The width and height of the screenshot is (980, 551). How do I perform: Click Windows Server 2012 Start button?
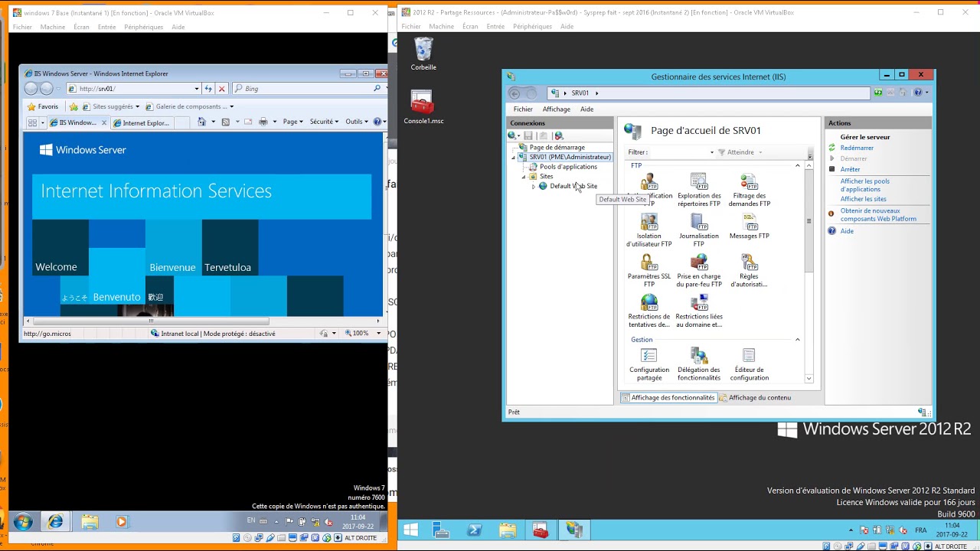pyautogui.click(x=410, y=530)
